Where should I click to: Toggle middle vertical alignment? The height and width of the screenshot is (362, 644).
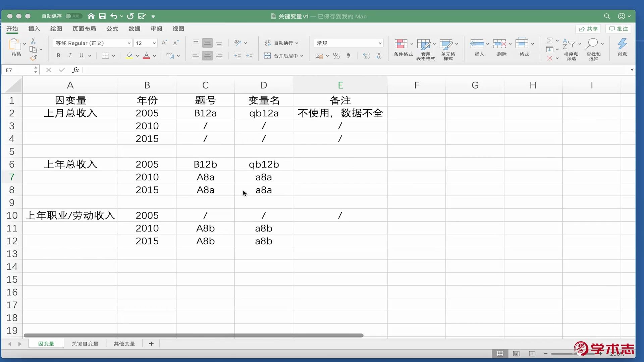(207, 43)
